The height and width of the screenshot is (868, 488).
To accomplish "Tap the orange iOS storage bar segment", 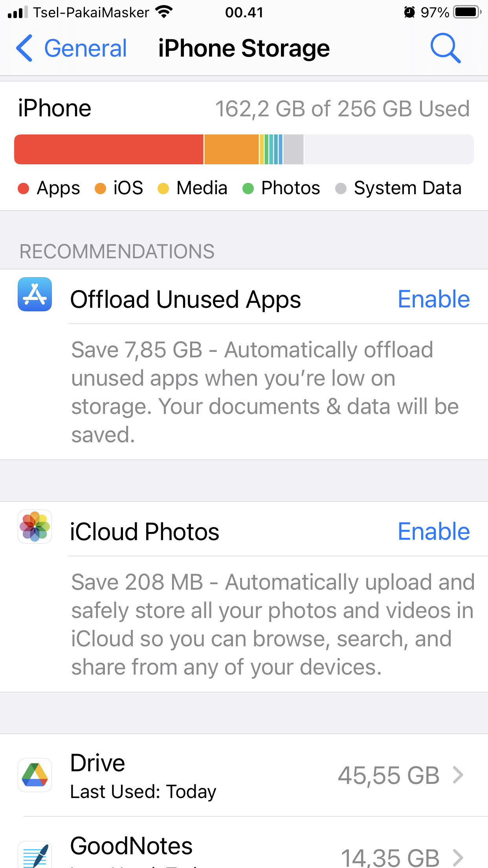I will pos(231,149).
